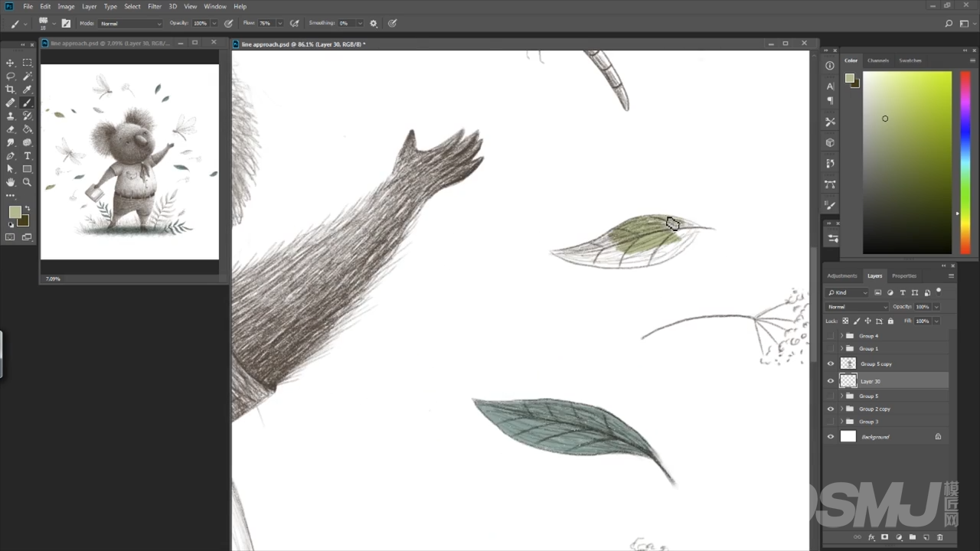Toggle the brush settings panel
The image size is (980, 551).
tap(66, 24)
